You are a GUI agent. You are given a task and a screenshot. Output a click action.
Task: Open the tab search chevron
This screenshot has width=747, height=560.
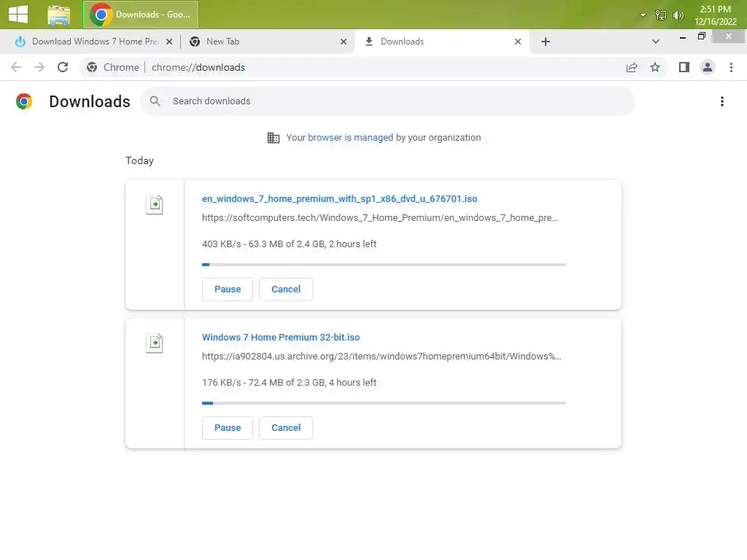click(656, 42)
